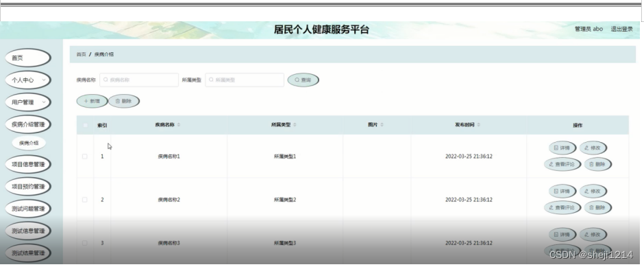
Task: Toggle the select-all checkbox in table header
Action: (85, 125)
